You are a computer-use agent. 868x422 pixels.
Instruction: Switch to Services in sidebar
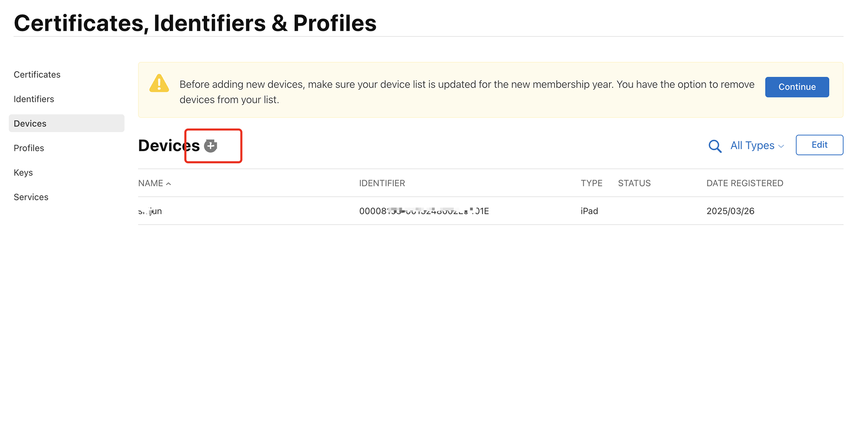tap(31, 197)
